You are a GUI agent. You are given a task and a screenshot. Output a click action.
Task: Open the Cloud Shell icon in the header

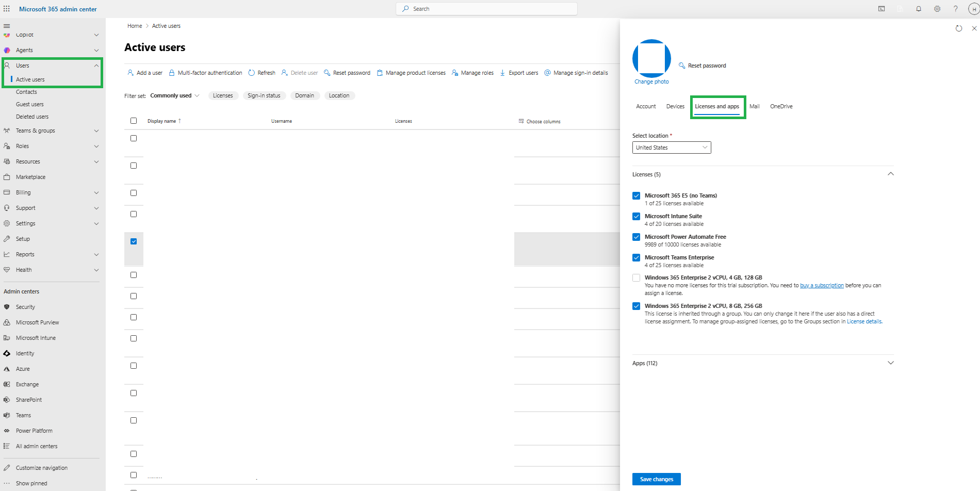(x=881, y=9)
